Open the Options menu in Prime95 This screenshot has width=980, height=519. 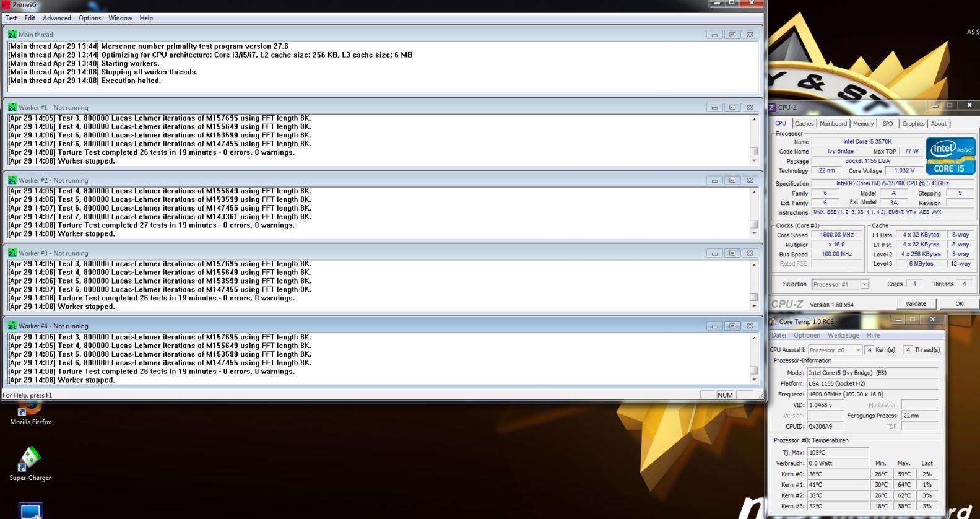pos(90,18)
